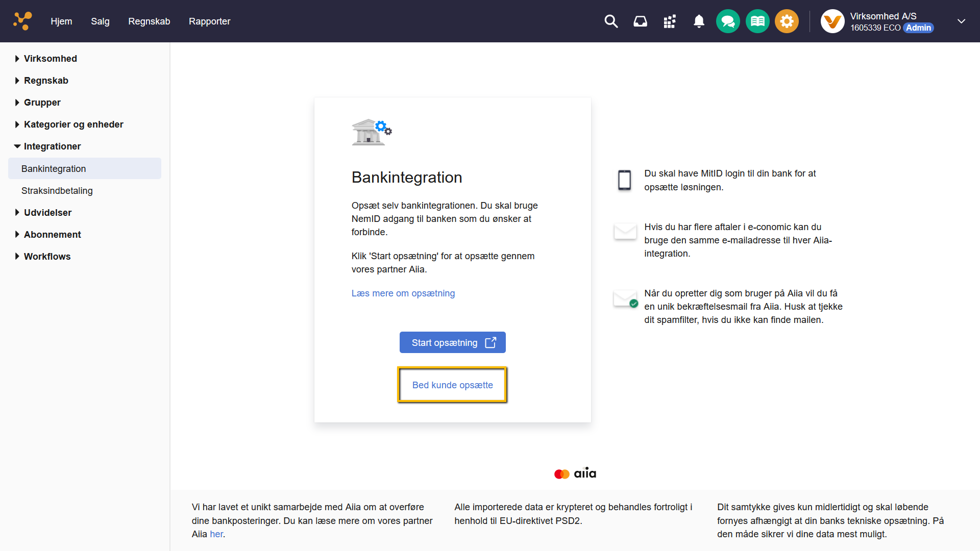Open search with the magnifier icon
The image size is (980, 551).
611,21
